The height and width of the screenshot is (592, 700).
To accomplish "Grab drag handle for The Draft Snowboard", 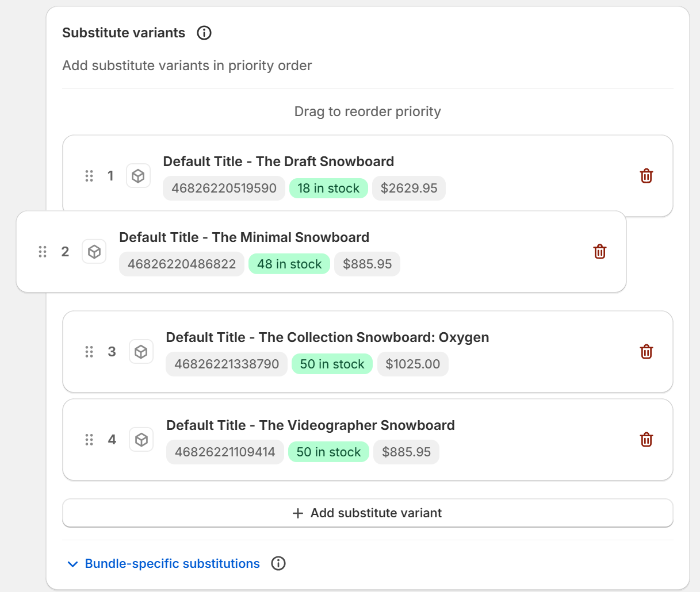I will pyautogui.click(x=89, y=176).
